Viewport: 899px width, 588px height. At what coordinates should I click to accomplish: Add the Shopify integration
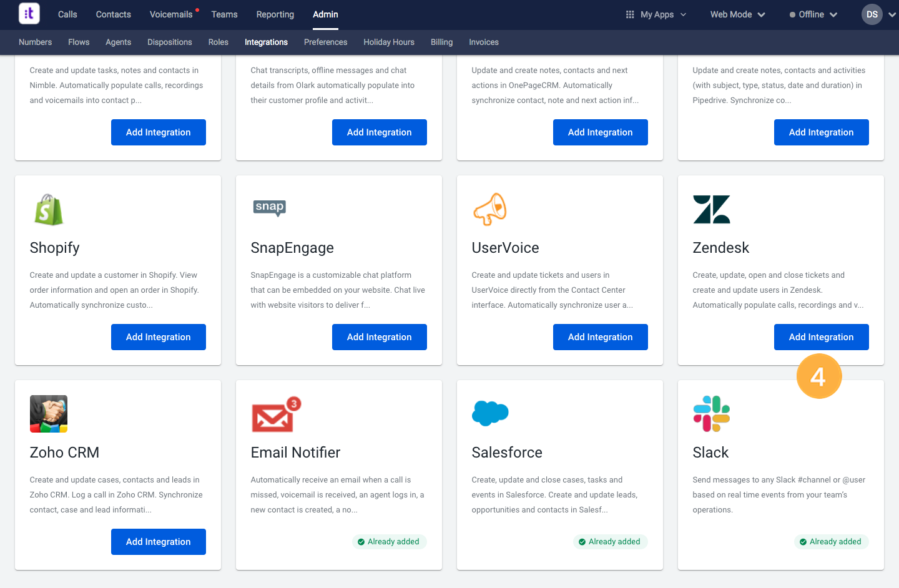pyautogui.click(x=159, y=337)
